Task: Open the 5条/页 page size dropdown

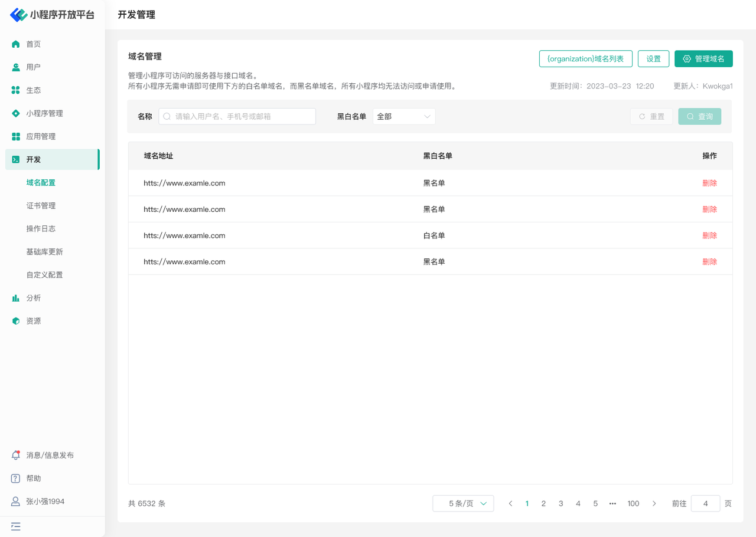Action: point(463,503)
